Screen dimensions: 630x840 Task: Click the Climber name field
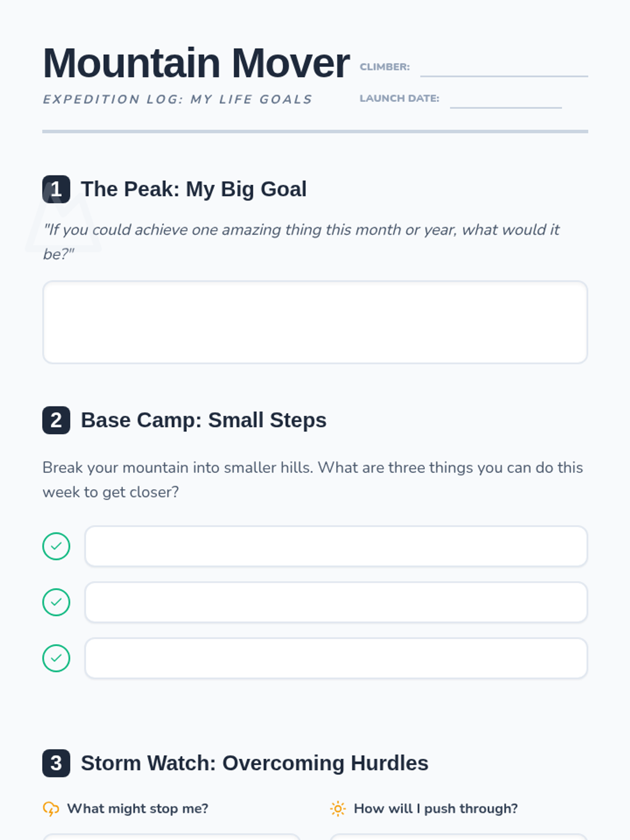click(x=503, y=67)
